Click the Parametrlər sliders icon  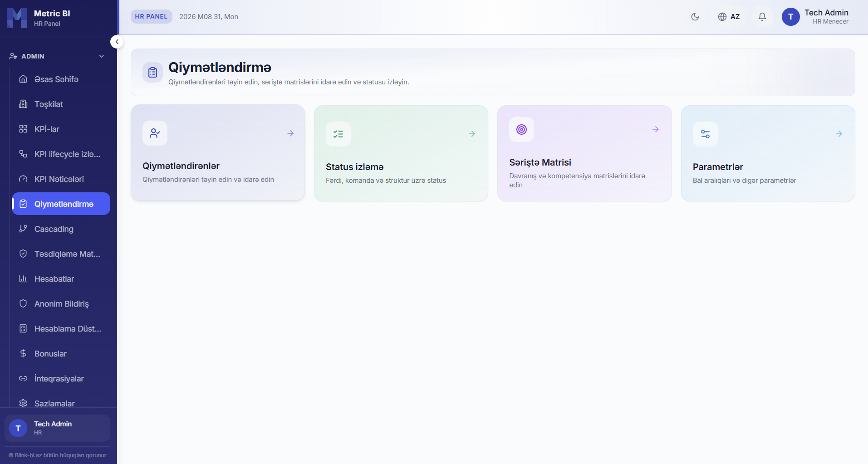(x=705, y=134)
